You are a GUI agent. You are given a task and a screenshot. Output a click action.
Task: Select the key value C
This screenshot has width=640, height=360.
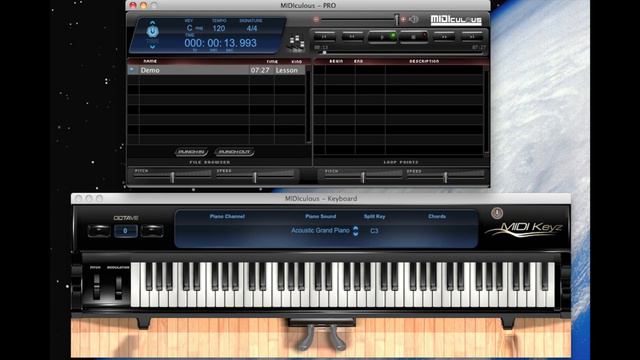pos(189,28)
